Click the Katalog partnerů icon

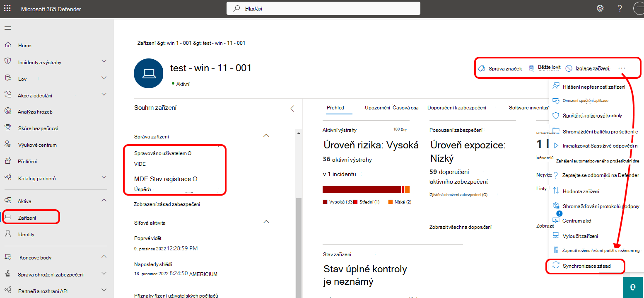pyautogui.click(x=7, y=178)
